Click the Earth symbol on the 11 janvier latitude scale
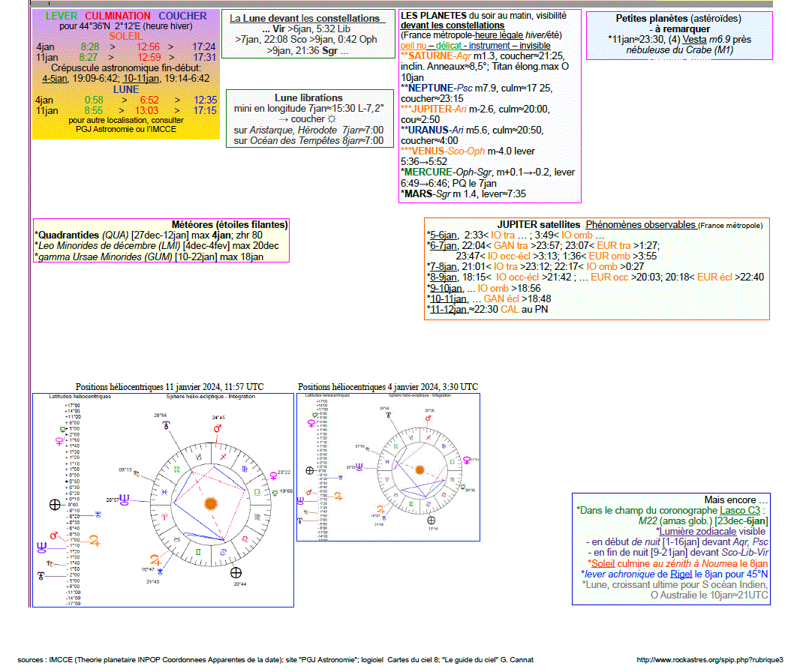The image size is (806, 672). pyautogui.click(x=55, y=505)
